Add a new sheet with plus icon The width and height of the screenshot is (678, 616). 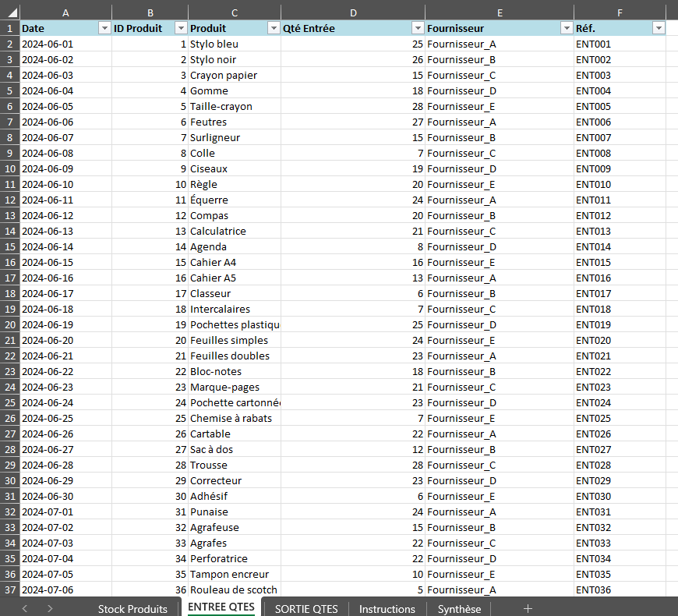pyautogui.click(x=528, y=609)
